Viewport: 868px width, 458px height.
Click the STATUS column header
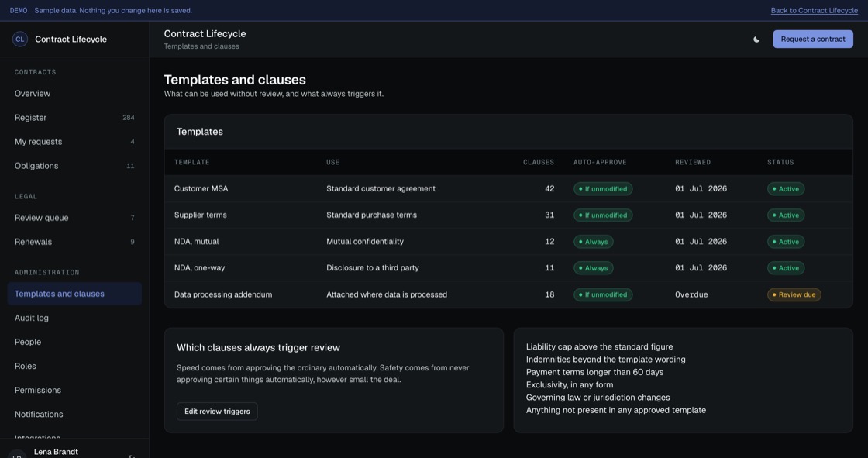pos(780,162)
